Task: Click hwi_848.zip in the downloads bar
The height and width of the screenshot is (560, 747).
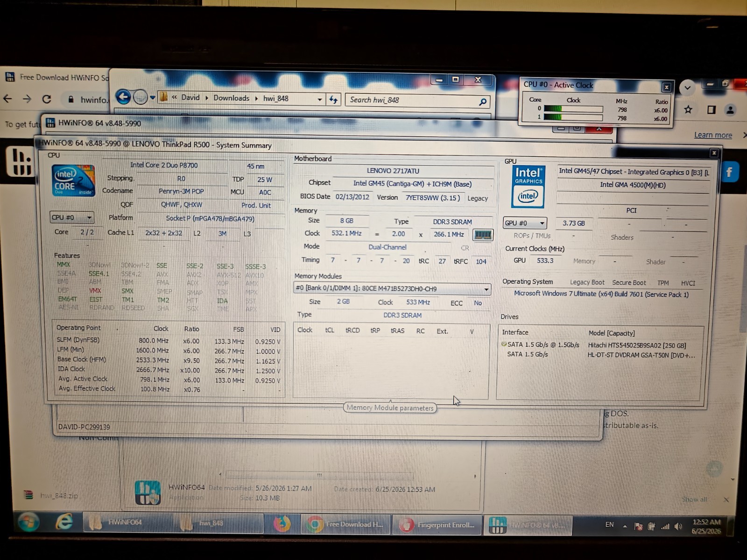Action: (51, 496)
